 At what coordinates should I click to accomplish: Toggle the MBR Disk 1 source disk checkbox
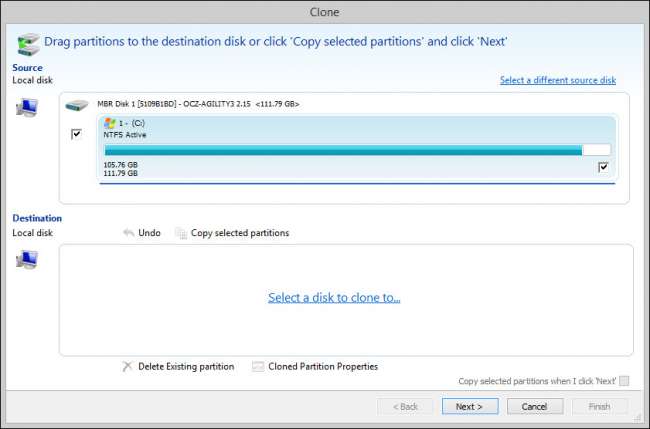(77, 134)
